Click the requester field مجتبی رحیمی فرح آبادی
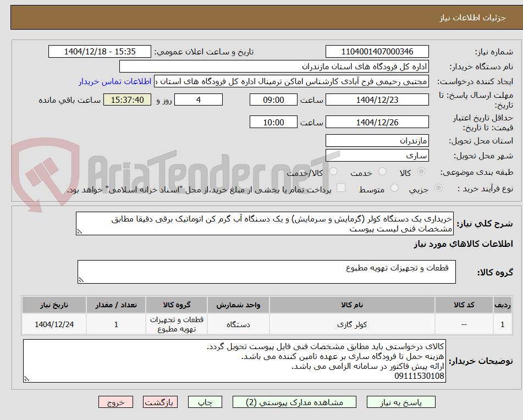The image size is (523, 420). [x=291, y=81]
